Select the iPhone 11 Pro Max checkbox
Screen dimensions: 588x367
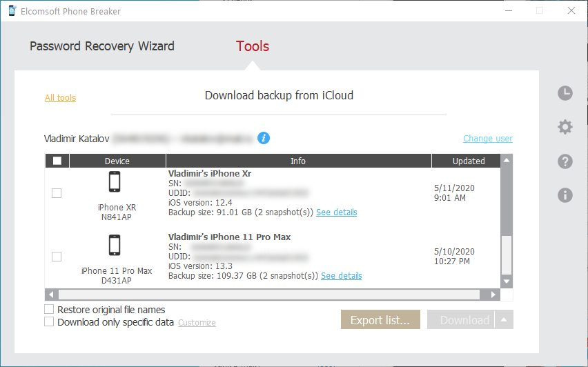(x=57, y=257)
